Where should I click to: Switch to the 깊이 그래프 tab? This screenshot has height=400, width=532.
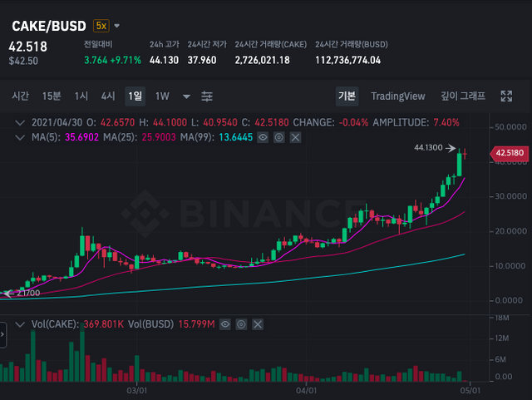pos(463,96)
